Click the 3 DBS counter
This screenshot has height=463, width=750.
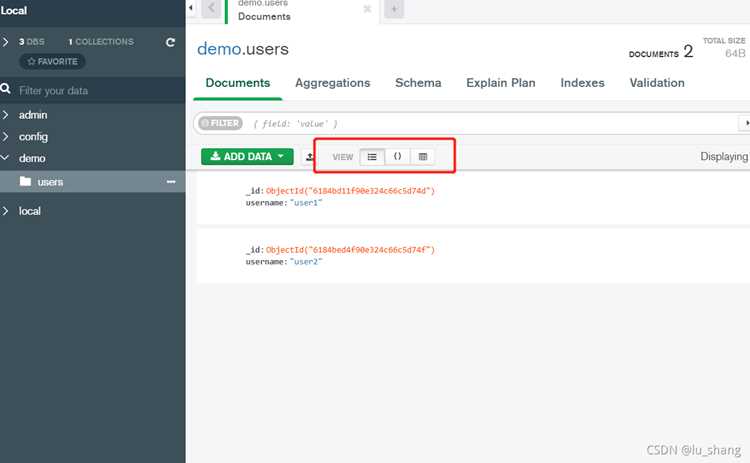click(32, 42)
